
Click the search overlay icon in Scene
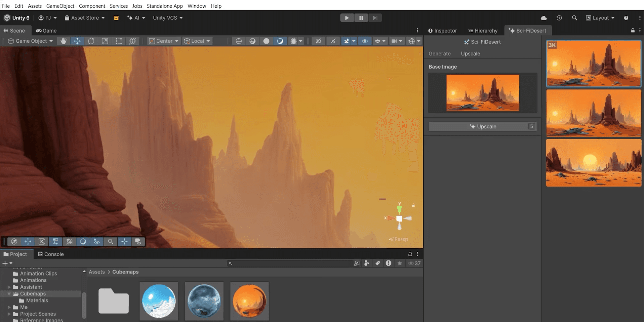pos(110,241)
